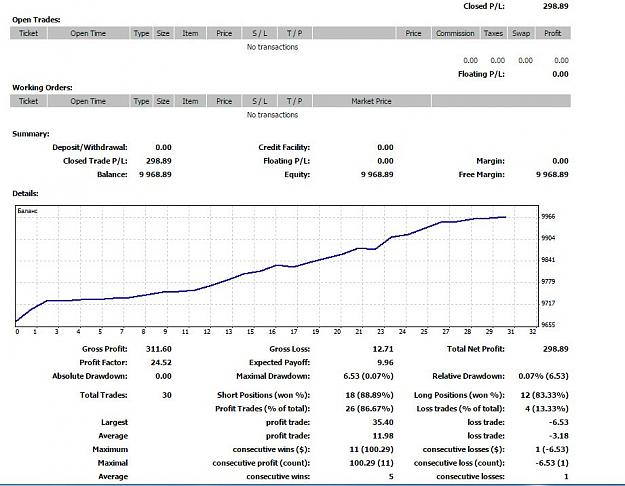Screen dimensions: 625x486
Task: Click the 9779 value on chart axis
Action: point(548,281)
